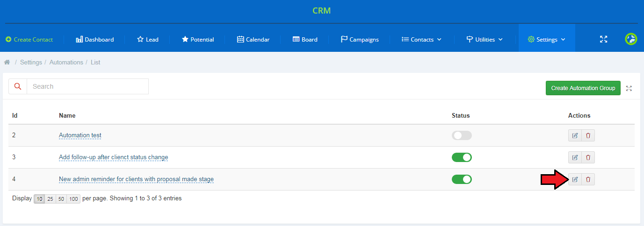Click Automations in the breadcrumb
Viewport: 644px width, 226px height.
[x=66, y=62]
